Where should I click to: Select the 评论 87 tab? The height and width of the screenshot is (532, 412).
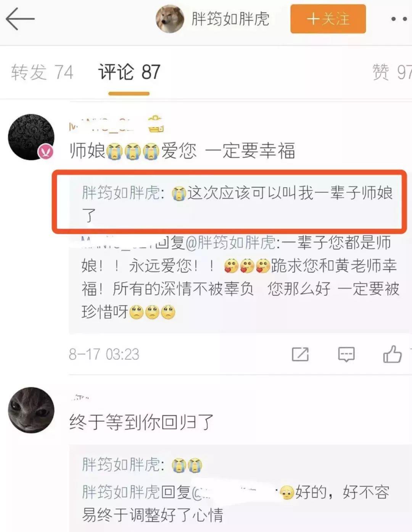pos(129,72)
